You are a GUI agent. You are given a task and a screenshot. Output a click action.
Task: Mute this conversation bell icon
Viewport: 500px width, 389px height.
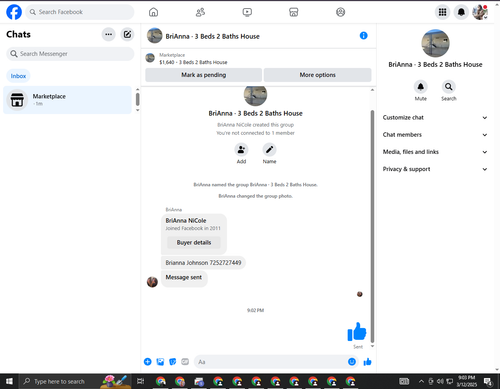[x=420, y=87]
